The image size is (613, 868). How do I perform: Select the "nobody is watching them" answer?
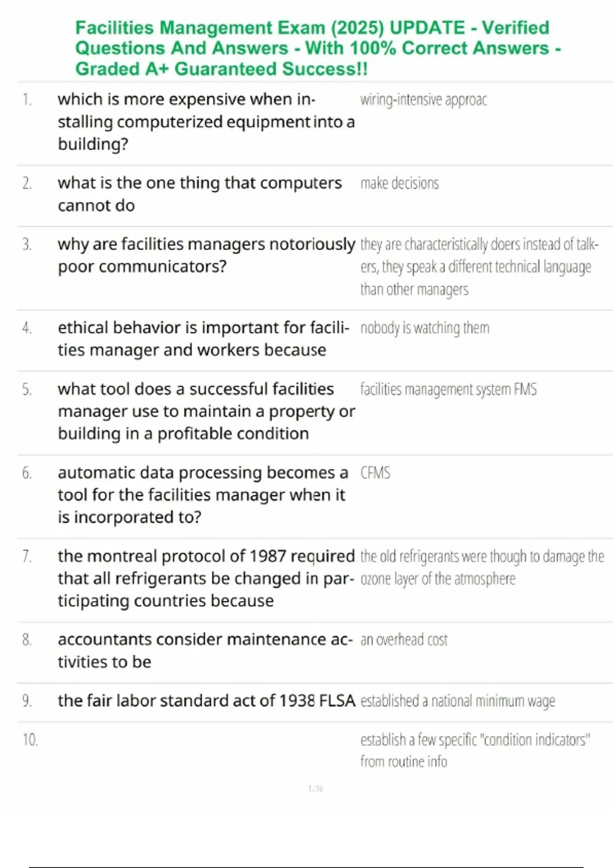(x=425, y=328)
